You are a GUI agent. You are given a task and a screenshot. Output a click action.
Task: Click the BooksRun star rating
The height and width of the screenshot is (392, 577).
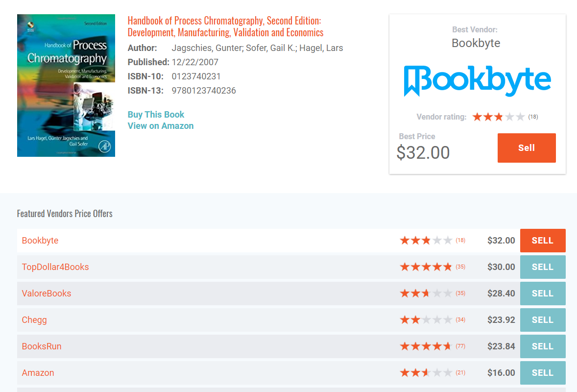426,346
